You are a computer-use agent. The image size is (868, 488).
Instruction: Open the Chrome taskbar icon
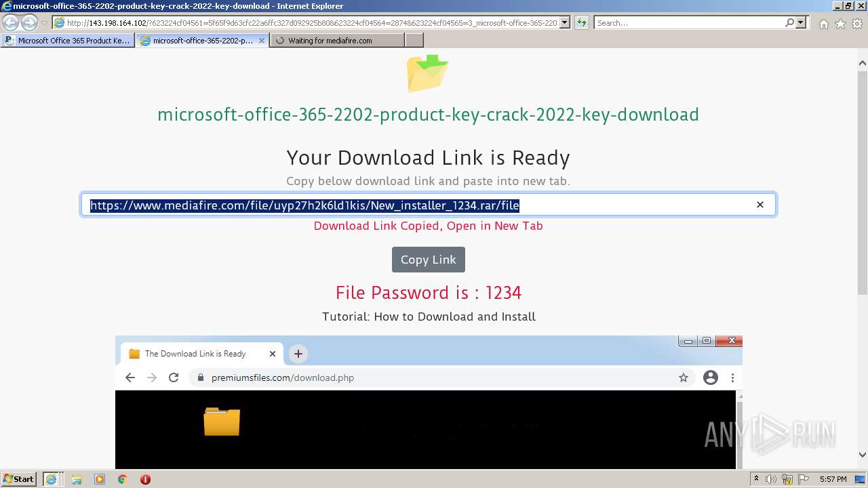point(122,479)
